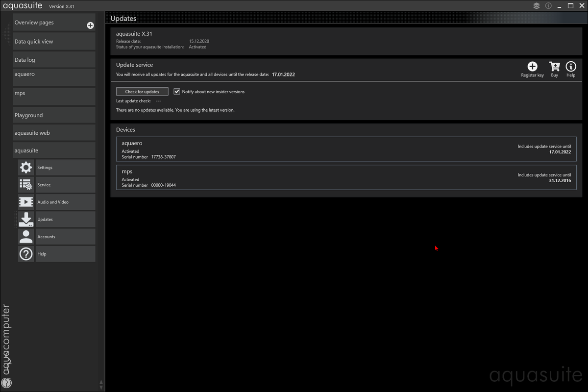Select the aquaero device card

click(346, 149)
